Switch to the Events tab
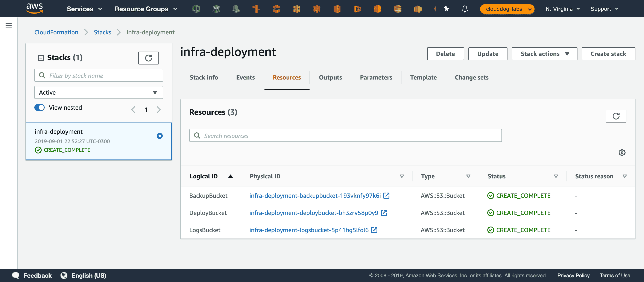Image resolution: width=644 pixels, height=282 pixels. [245, 78]
